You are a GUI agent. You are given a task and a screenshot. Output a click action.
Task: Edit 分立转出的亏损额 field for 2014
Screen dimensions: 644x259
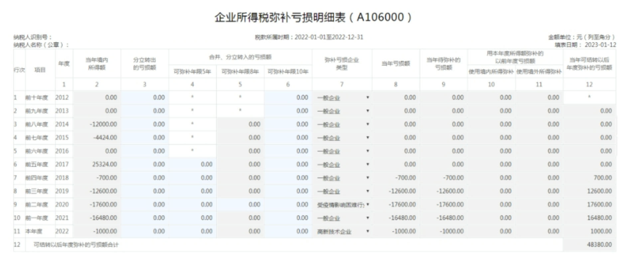(x=145, y=124)
